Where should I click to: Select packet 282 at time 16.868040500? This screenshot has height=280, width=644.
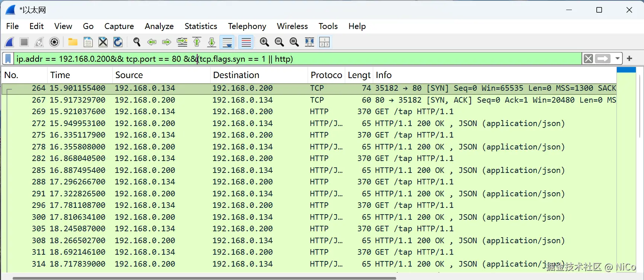(x=309, y=158)
